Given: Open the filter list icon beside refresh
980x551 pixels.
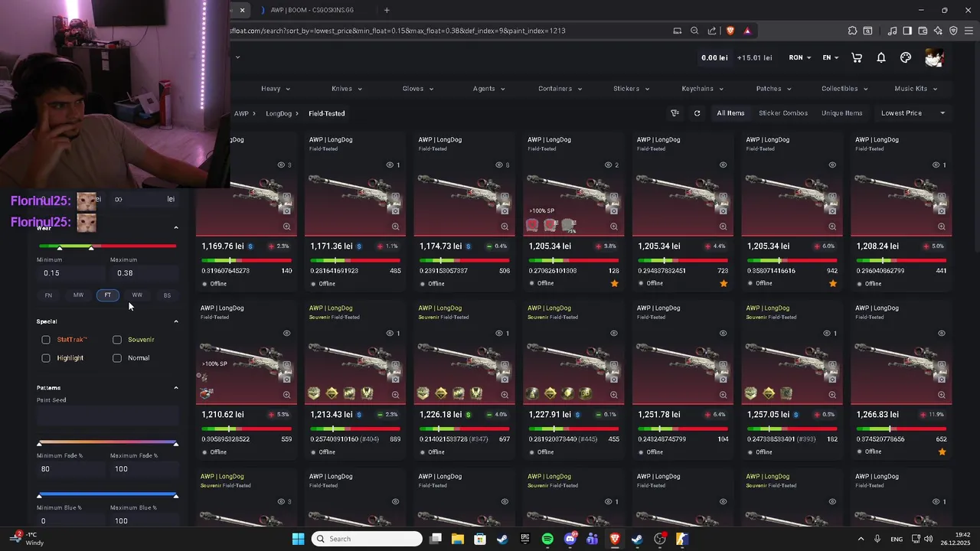Looking at the screenshot, I should [675, 113].
